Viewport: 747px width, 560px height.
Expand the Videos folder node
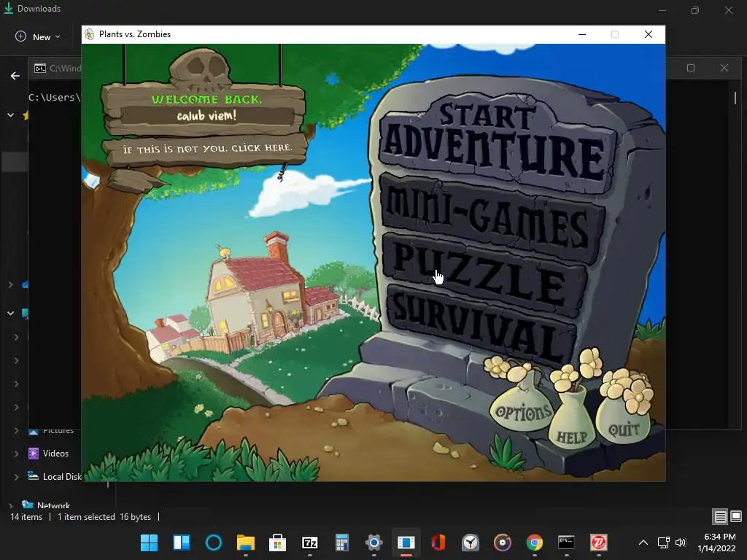[16, 454]
